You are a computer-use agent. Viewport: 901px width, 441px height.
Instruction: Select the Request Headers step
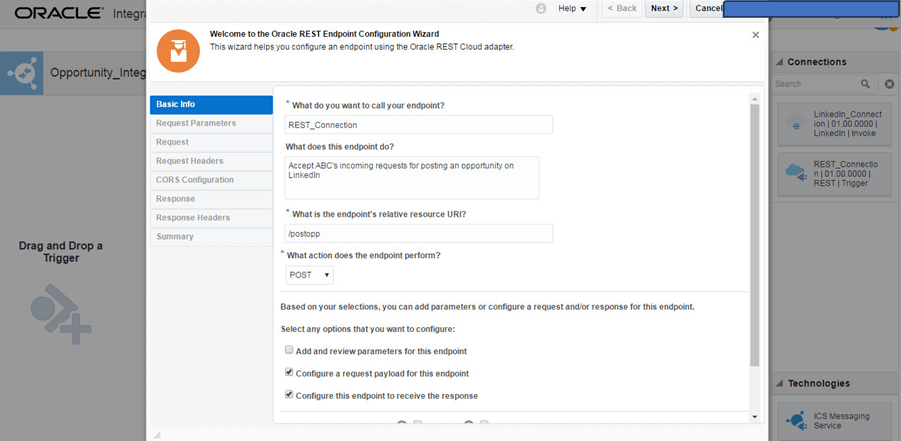[211, 161]
